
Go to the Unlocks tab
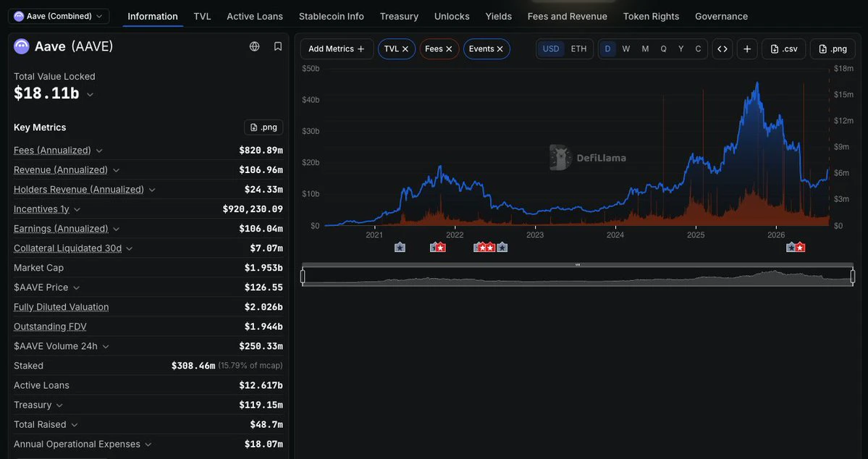pos(452,17)
